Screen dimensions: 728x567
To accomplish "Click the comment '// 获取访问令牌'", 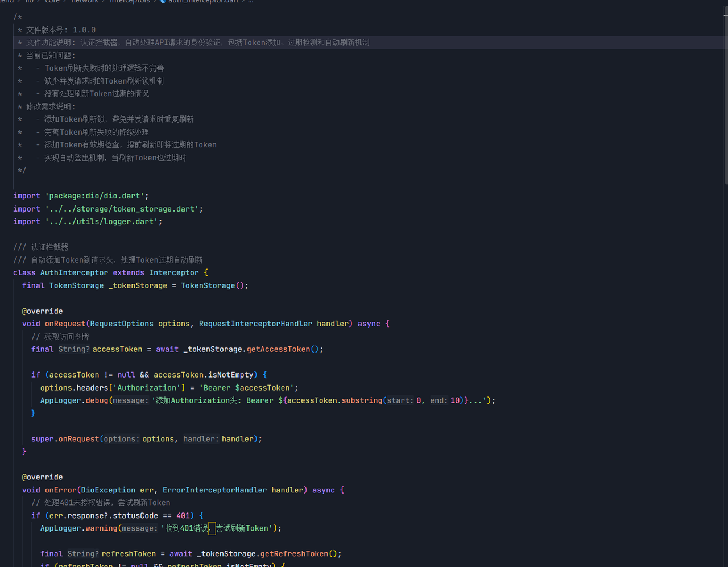I will 60,337.
